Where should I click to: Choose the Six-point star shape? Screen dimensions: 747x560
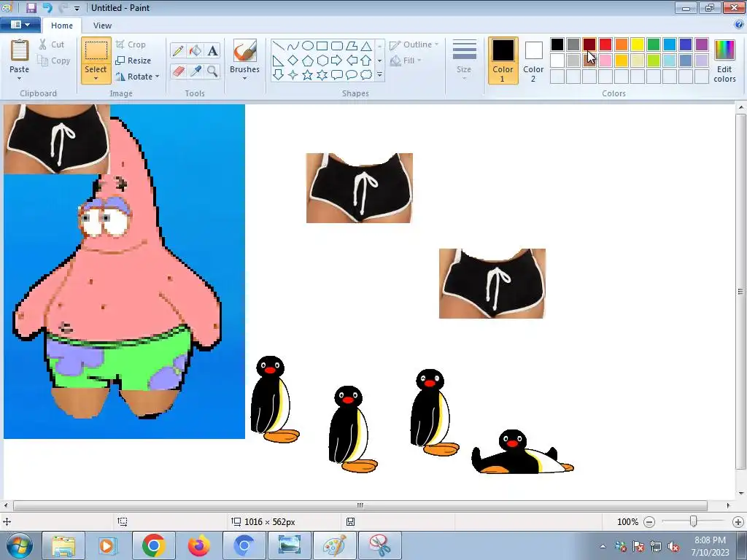point(322,75)
